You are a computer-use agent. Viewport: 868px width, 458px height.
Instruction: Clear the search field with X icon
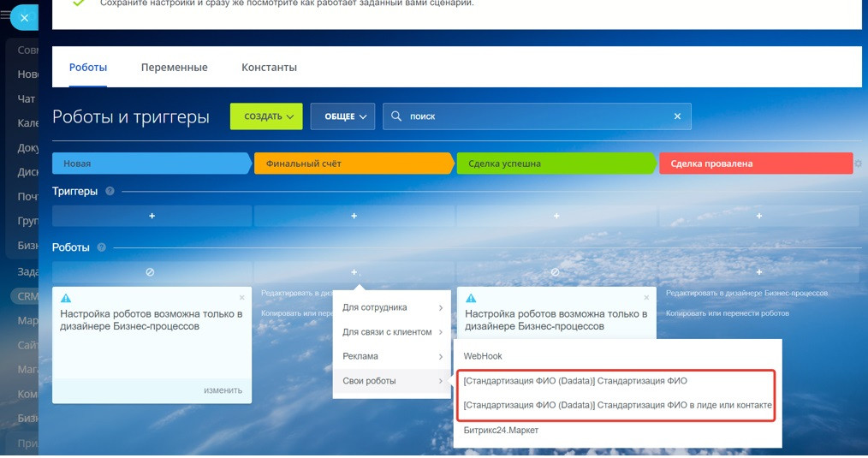pos(677,116)
